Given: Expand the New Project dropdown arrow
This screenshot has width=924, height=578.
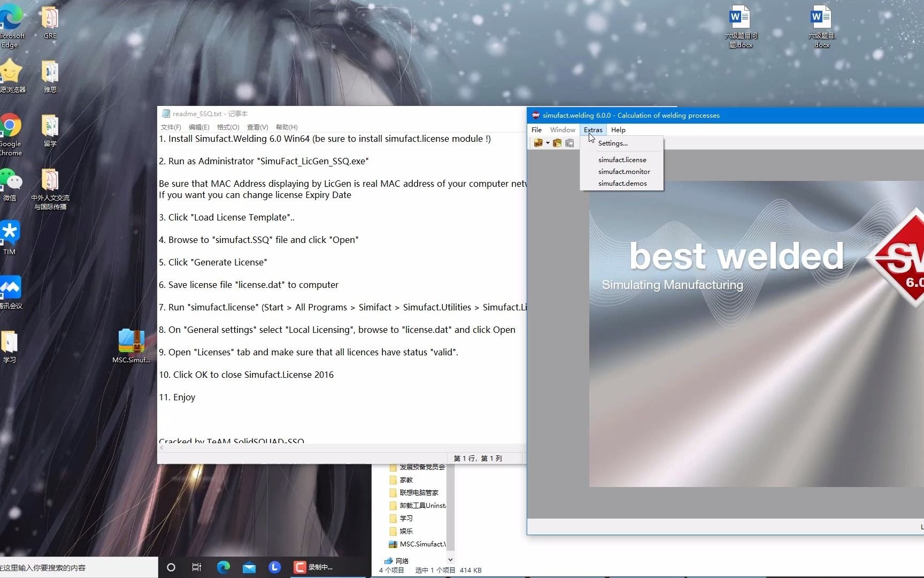Looking at the screenshot, I should click(x=548, y=143).
